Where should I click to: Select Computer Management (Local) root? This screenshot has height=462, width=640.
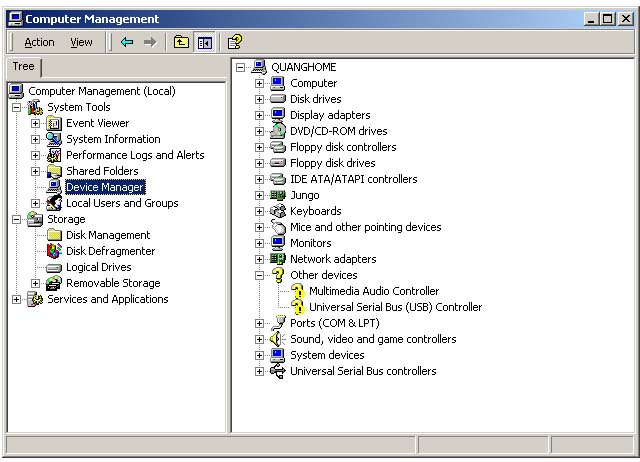coord(102,91)
